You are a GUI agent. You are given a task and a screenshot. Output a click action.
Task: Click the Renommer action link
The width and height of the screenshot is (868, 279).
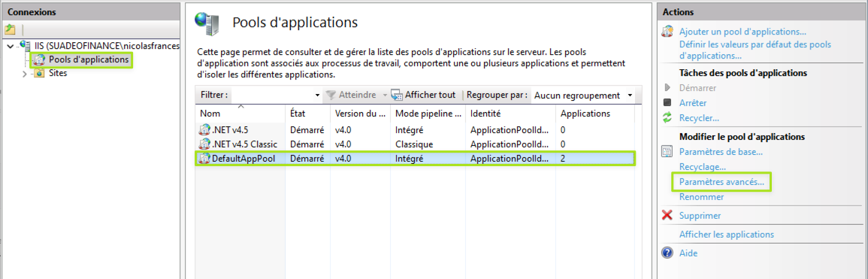click(701, 196)
